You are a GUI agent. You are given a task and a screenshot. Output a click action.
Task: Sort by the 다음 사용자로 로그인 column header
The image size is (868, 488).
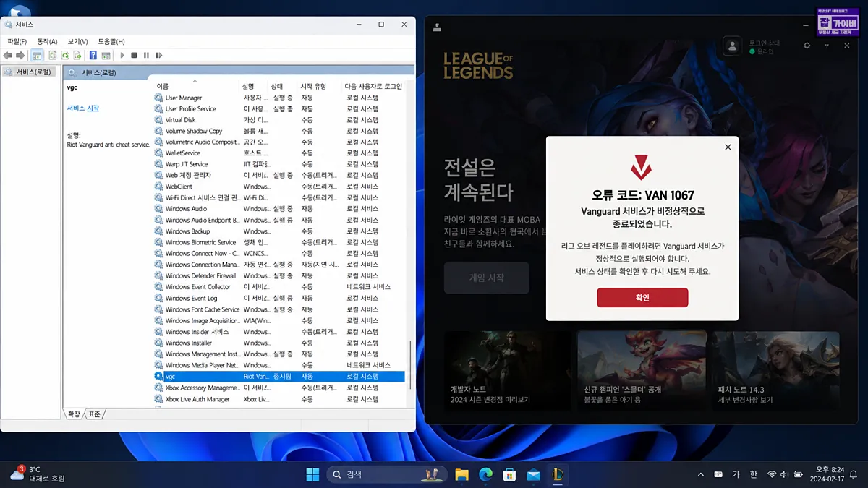coord(373,86)
